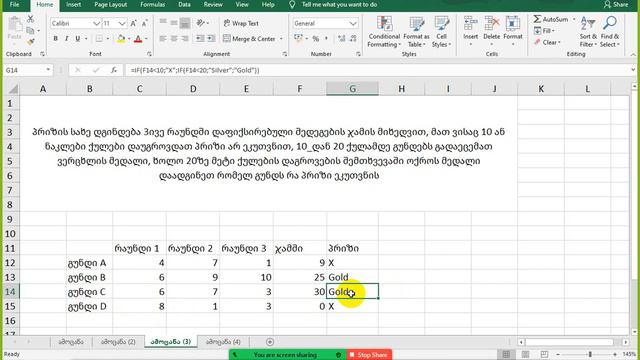
Task: Click Merge & Center button
Action: tap(249, 38)
